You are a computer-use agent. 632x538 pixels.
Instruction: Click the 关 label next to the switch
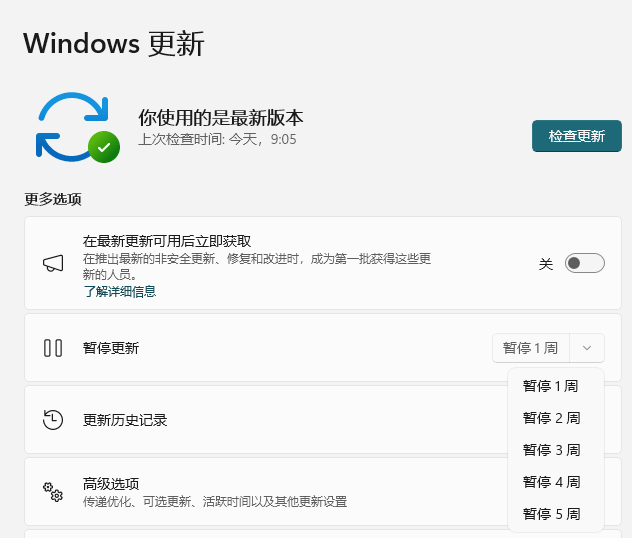pos(546,264)
